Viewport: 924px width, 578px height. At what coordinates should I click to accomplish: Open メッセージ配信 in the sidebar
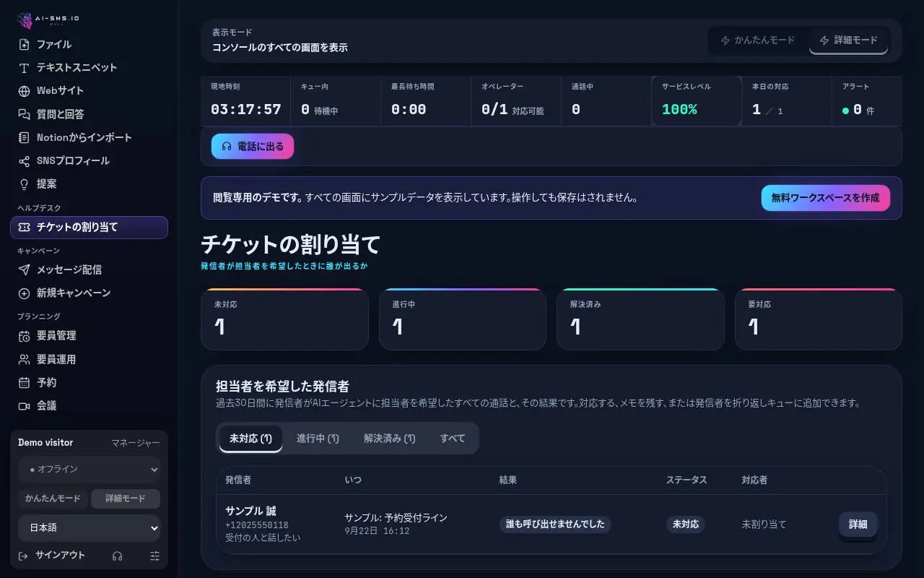[90, 269]
